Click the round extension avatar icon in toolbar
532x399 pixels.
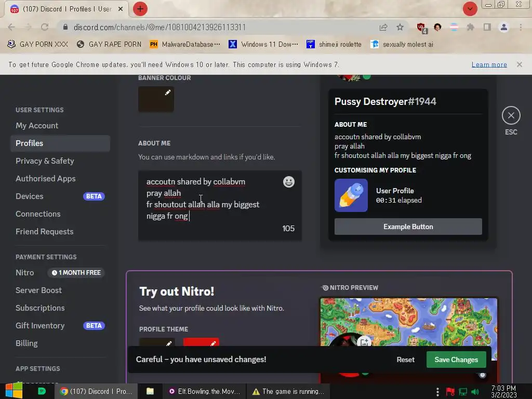[x=437, y=27]
